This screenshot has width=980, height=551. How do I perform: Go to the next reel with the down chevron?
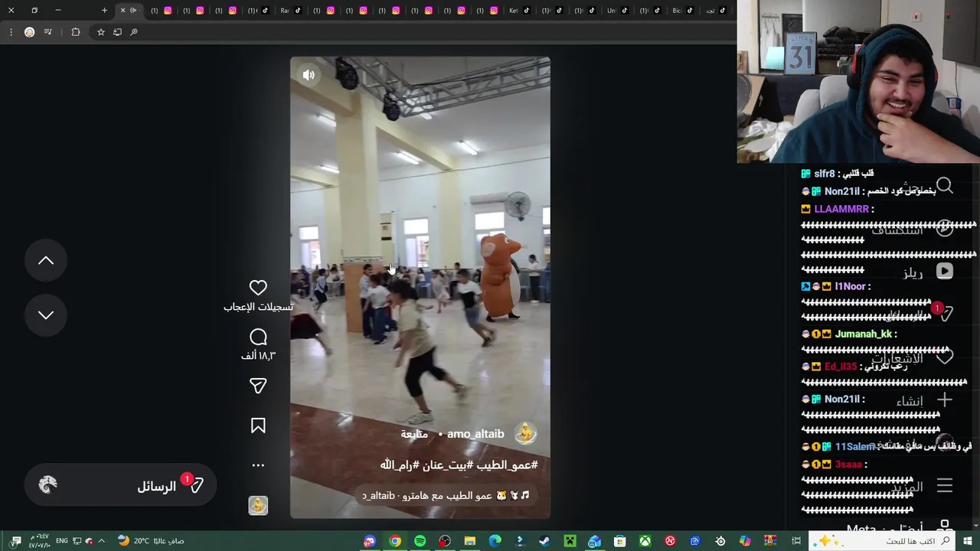pos(46,315)
